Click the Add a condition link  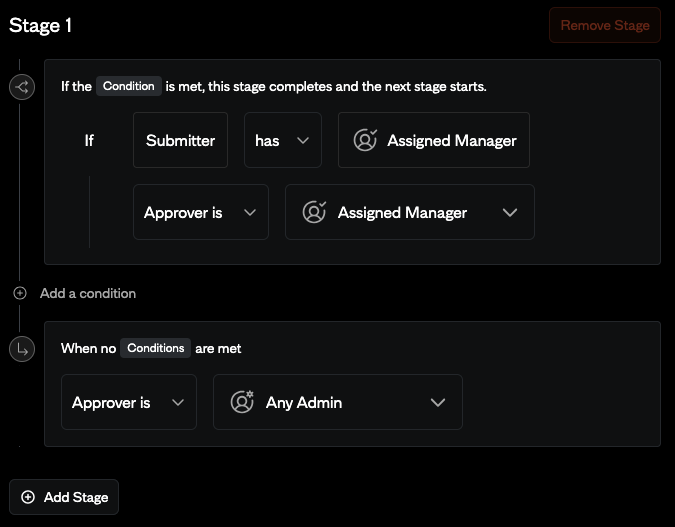click(x=88, y=293)
